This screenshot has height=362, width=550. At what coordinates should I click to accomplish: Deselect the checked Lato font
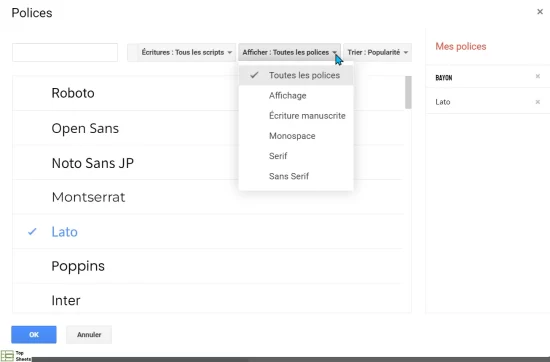click(x=208, y=232)
